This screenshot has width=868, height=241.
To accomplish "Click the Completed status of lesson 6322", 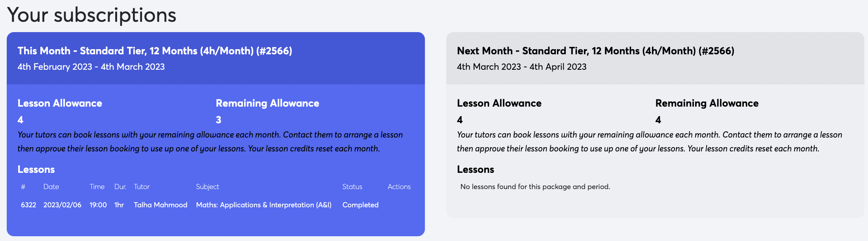I will tap(360, 205).
